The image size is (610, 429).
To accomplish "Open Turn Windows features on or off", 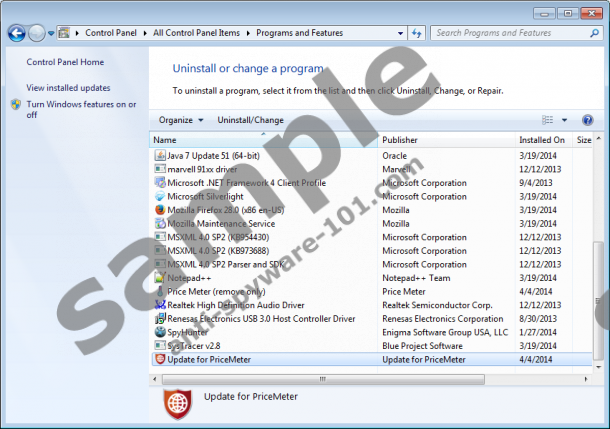I will [80, 109].
